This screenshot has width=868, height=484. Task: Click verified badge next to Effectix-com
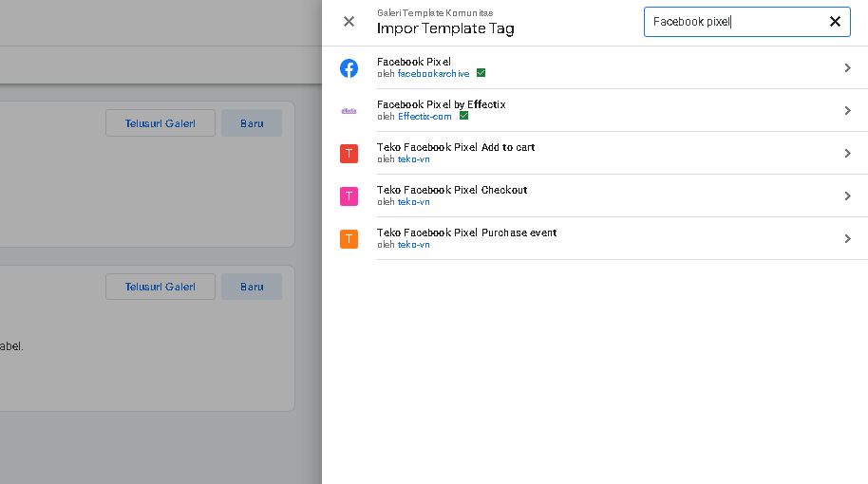click(x=463, y=116)
